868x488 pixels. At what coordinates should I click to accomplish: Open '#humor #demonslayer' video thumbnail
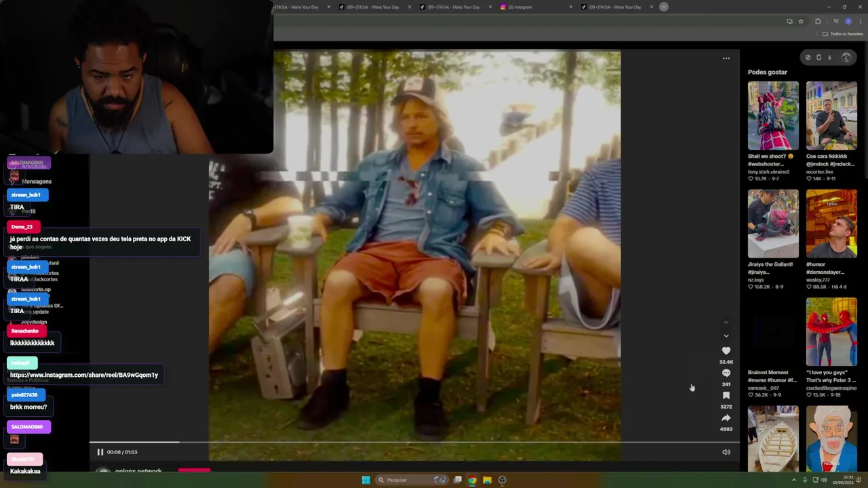(x=831, y=224)
